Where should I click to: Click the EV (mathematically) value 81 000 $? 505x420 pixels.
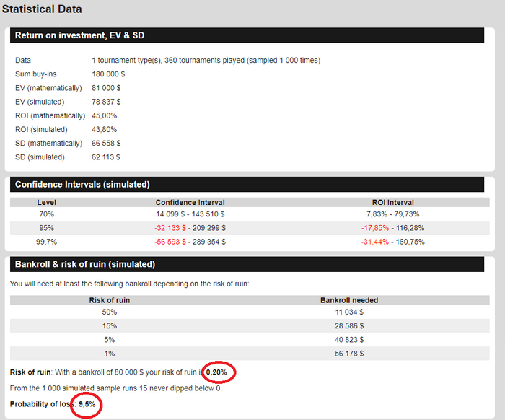pos(106,88)
